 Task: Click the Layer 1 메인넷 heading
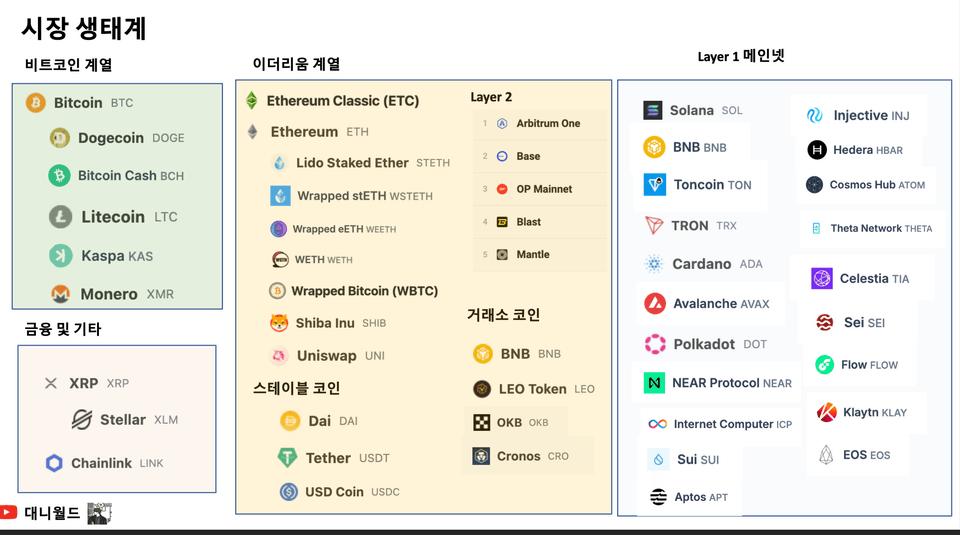pyautogui.click(x=741, y=56)
